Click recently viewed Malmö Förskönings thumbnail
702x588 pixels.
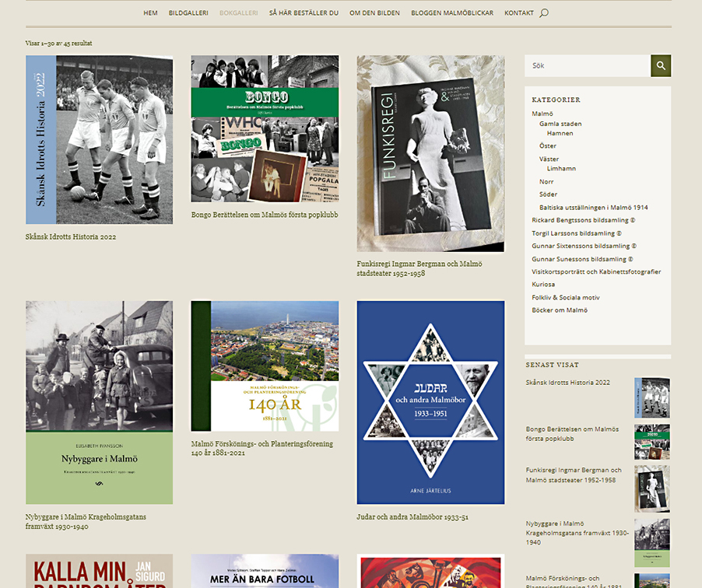[652, 581]
